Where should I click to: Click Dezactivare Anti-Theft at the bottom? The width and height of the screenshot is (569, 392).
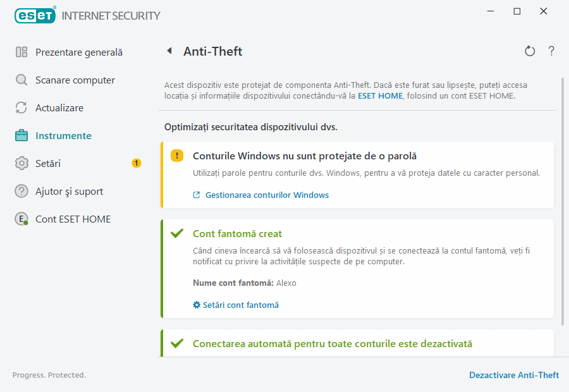(x=514, y=375)
